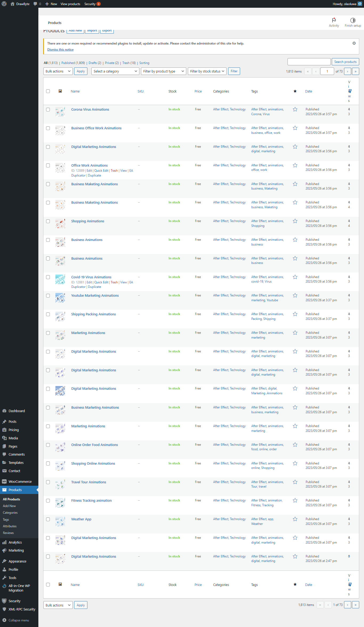This screenshot has width=364, height=627.
Task: Open the top Bulk actions dropdown
Action: [58, 71]
